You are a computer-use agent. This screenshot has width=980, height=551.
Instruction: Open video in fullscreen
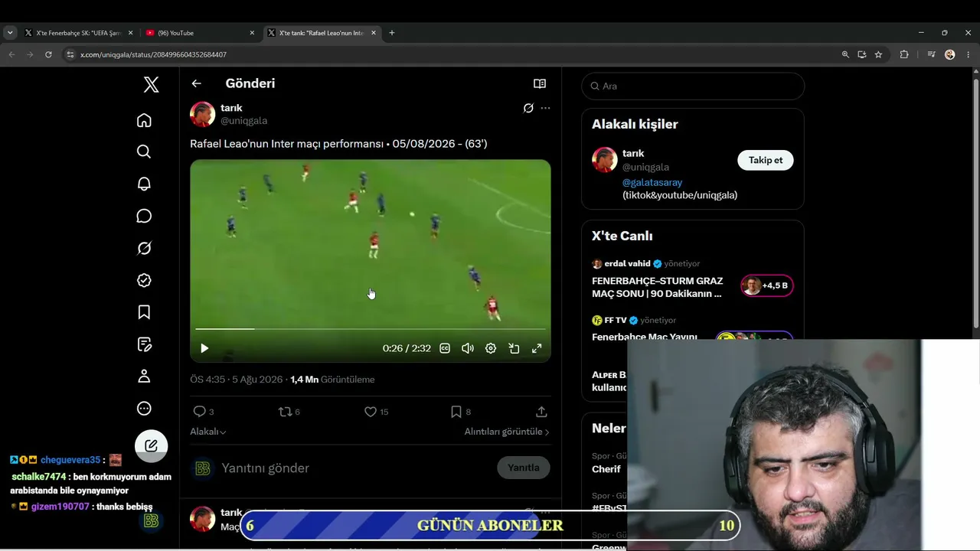537,348
